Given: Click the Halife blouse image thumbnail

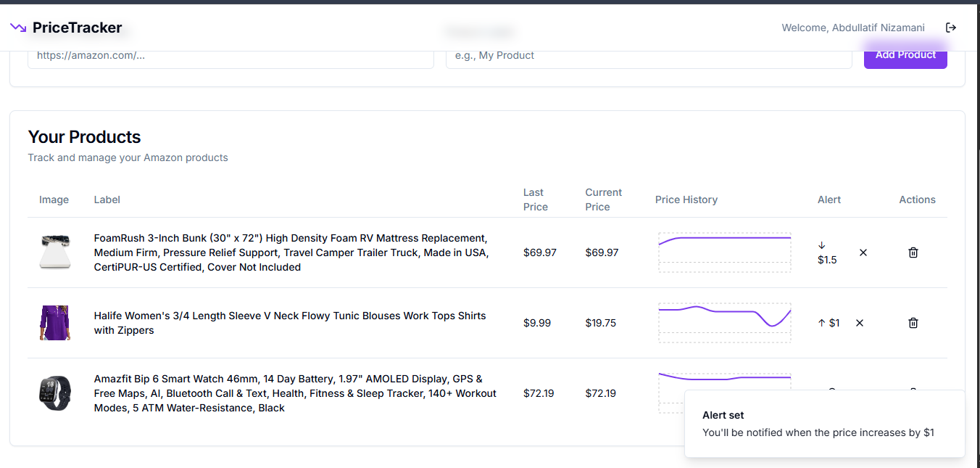Looking at the screenshot, I should pos(54,322).
